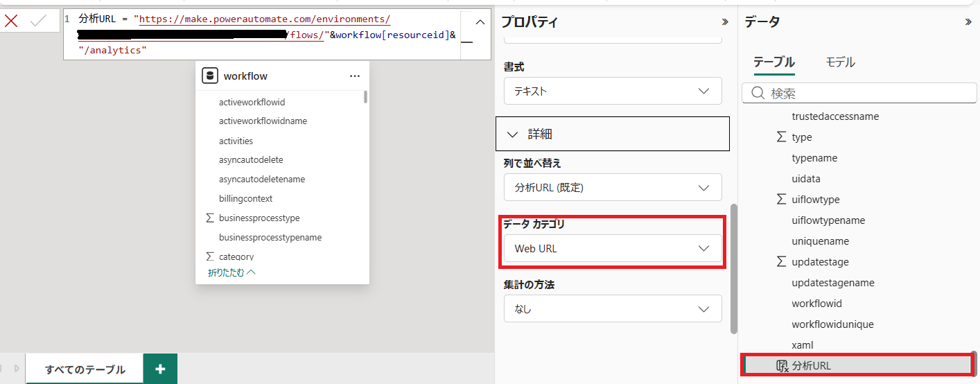Viewport: 980px width, 384px height.
Task: Click the プロパティ pane vertical scrollbar
Action: point(734,268)
